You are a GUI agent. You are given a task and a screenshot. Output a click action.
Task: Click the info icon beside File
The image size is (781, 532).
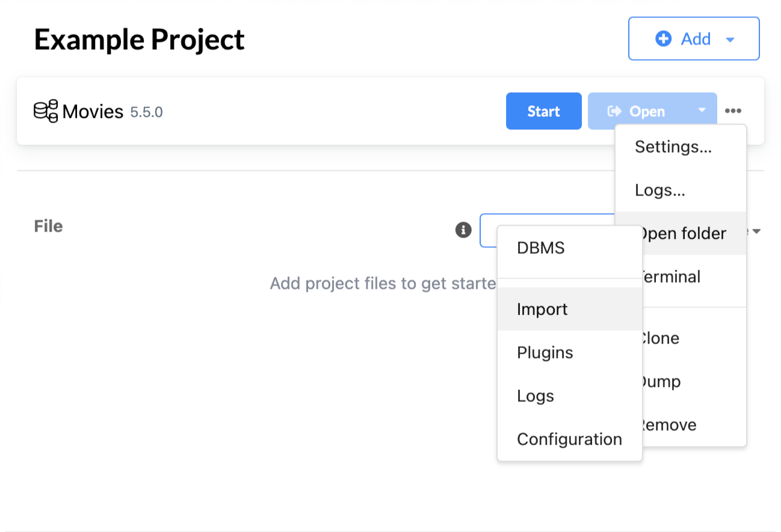(463, 230)
